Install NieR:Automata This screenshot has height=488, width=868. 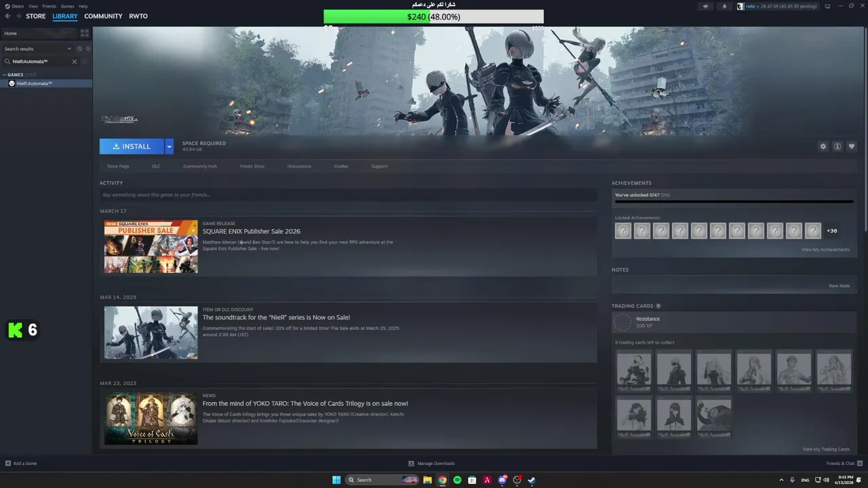tap(132, 146)
